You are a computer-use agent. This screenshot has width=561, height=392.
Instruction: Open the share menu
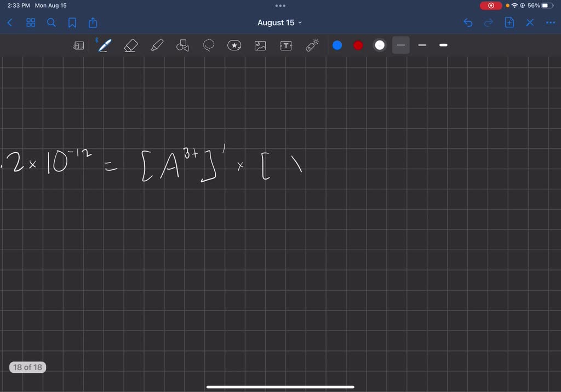92,22
